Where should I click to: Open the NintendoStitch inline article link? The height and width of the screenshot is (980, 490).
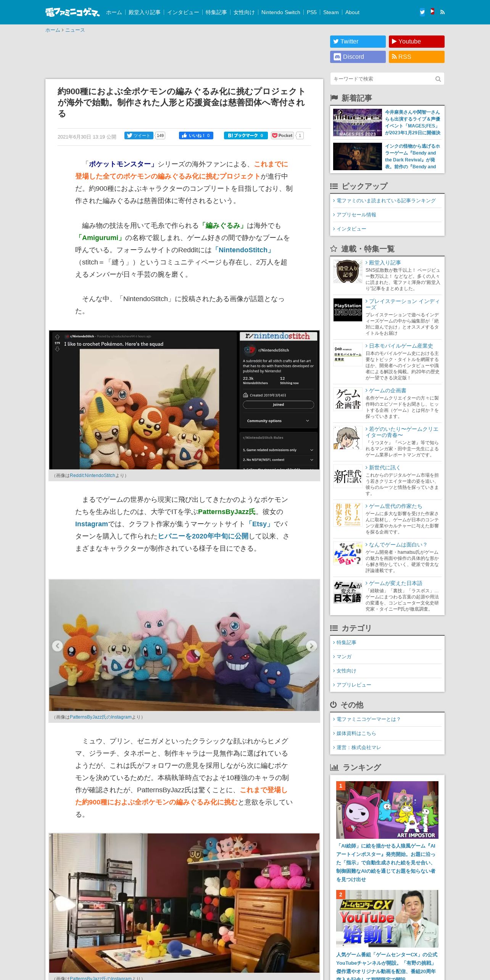pyautogui.click(x=243, y=250)
